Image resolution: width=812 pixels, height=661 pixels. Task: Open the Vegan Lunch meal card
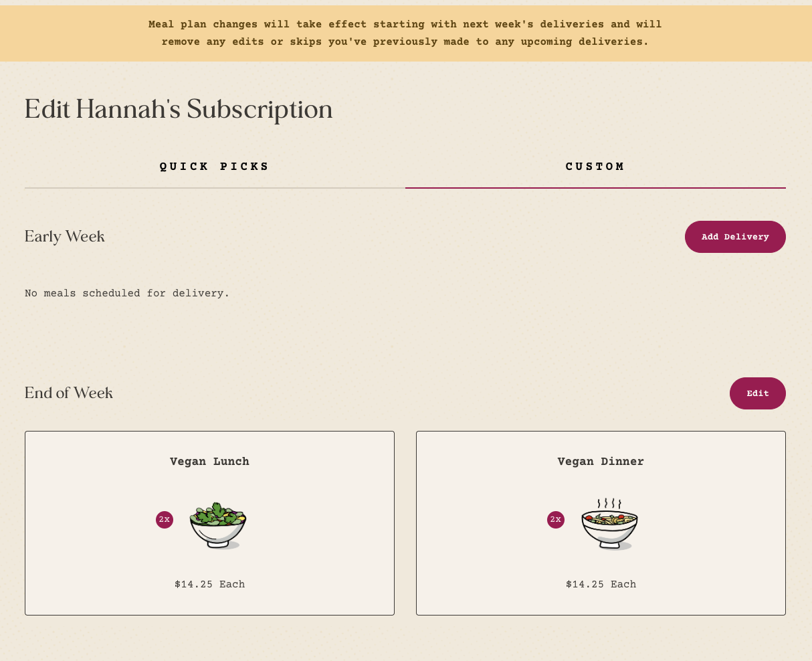click(209, 523)
